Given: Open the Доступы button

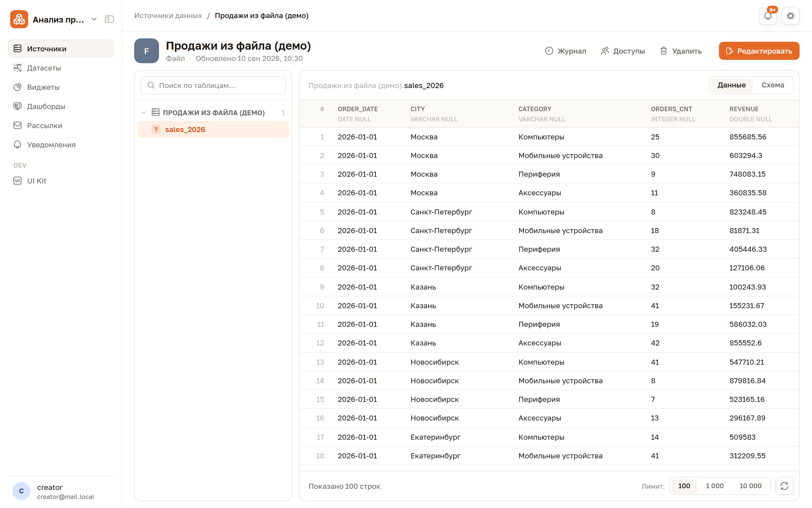Looking at the screenshot, I should 623,51.
